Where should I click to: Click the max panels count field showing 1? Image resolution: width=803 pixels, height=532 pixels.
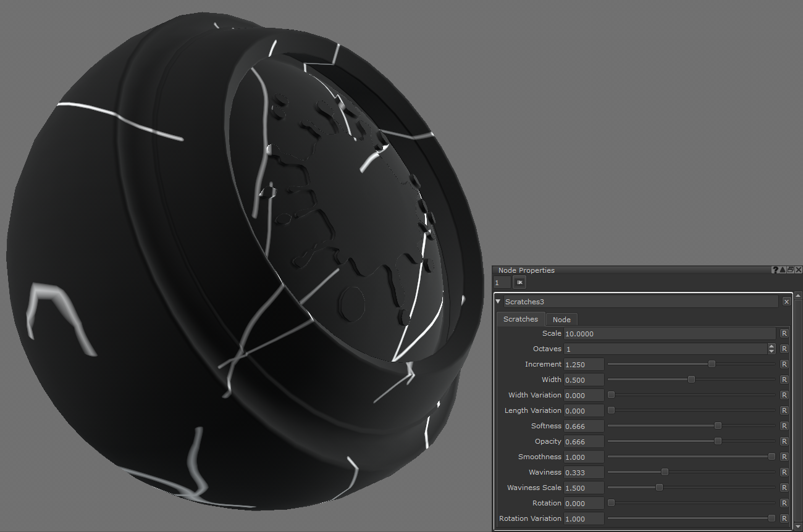502,283
